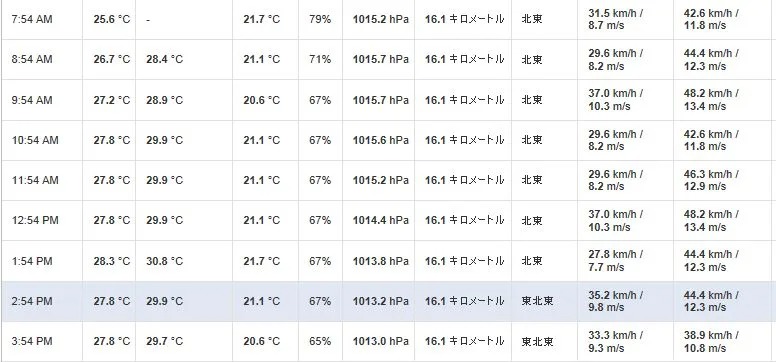
Task: Select wind speed 31.5 km/h cell
Action: pyautogui.click(x=616, y=19)
